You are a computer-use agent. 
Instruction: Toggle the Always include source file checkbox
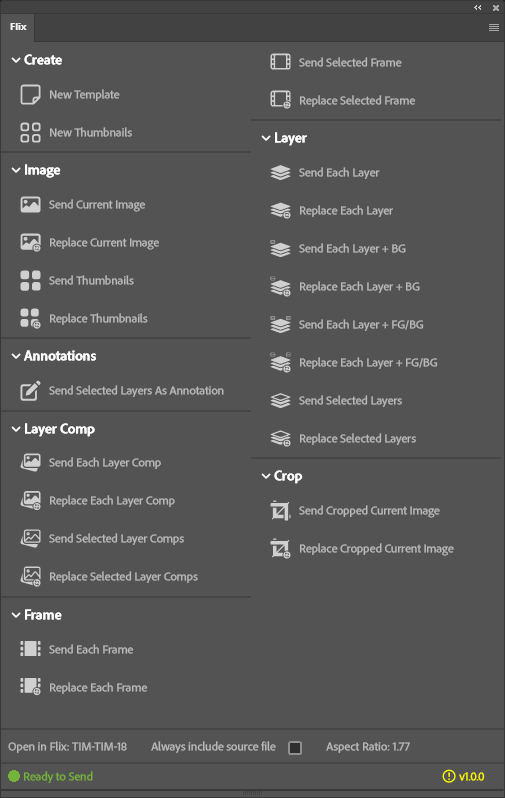[x=295, y=748]
